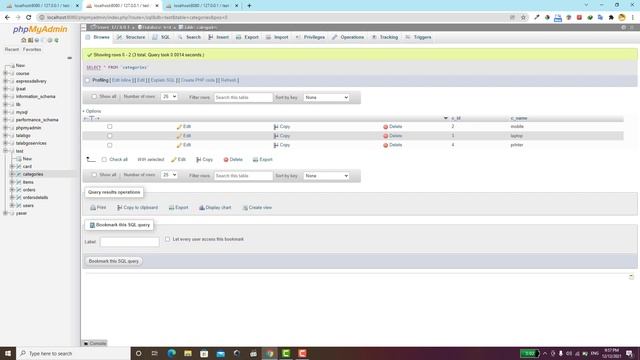Open top Number of rows dropdown
Viewport: 640px width, 360px height.
[x=169, y=97]
